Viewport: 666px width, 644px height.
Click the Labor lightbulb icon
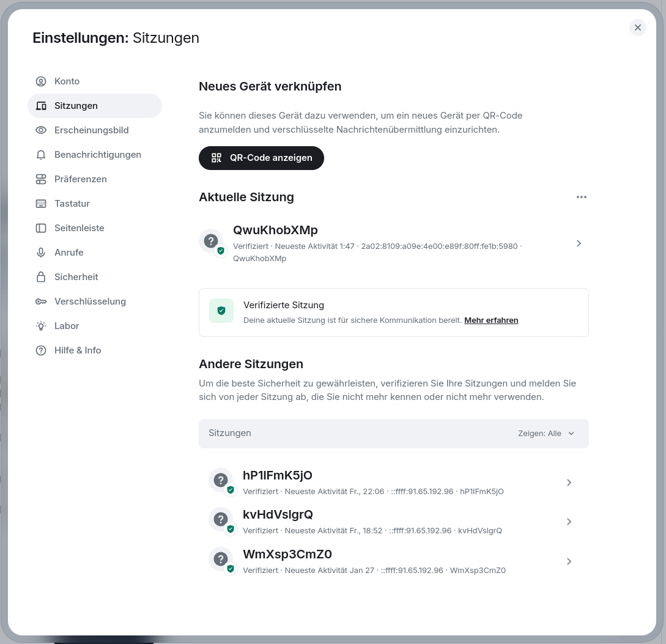click(x=41, y=326)
